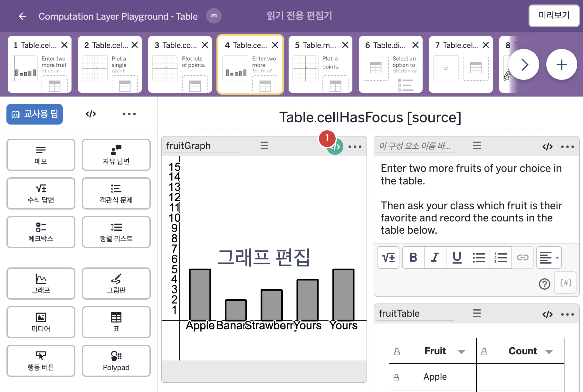583x392 pixels.
Task: Add a 표 table component
Action: (116, 322)
